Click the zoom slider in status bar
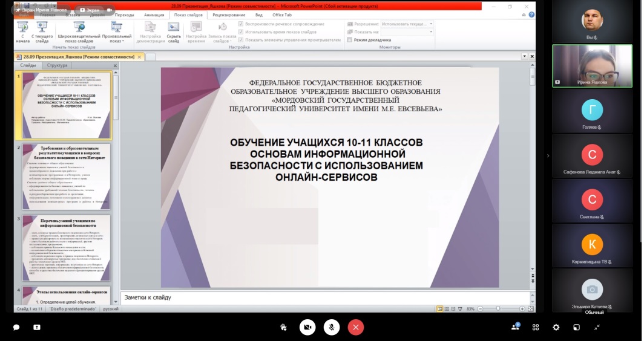The height and width of the screenshot is (341, 644). pos(498,308)
